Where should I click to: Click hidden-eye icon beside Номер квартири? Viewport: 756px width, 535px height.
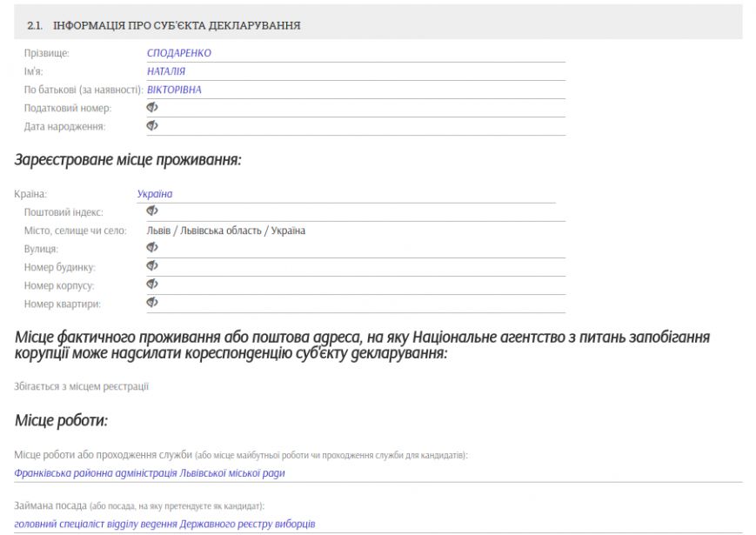[x=152, y=302]
